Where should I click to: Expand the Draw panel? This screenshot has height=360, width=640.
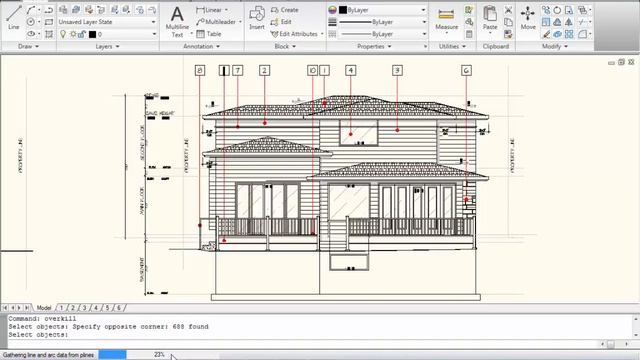[28, 47]
